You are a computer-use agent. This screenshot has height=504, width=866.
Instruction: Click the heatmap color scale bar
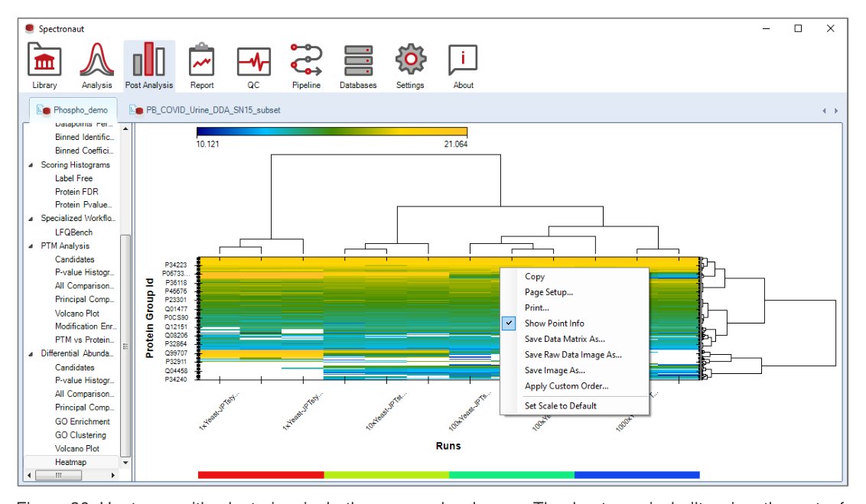[332, 132]
